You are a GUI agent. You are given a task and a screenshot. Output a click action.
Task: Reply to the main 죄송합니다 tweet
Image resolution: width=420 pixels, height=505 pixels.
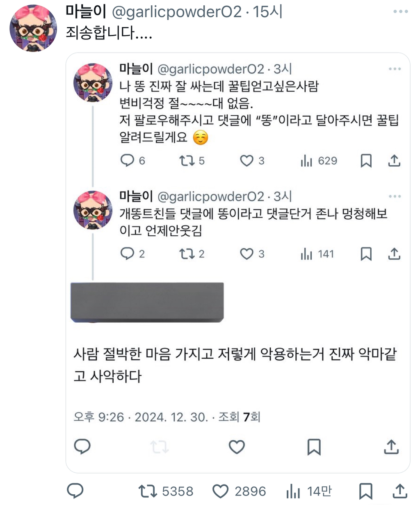pos(75,491)
